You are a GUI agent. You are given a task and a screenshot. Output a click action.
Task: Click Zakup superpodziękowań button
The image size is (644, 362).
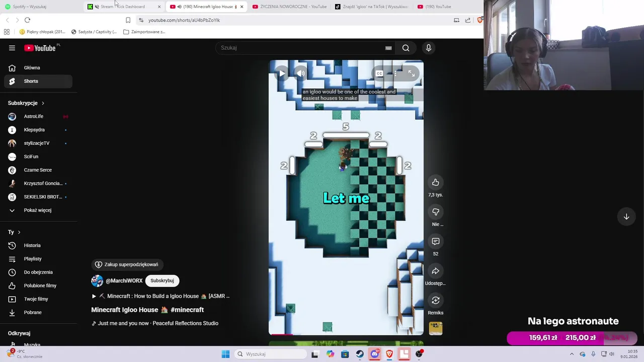[x=127, y=264]
